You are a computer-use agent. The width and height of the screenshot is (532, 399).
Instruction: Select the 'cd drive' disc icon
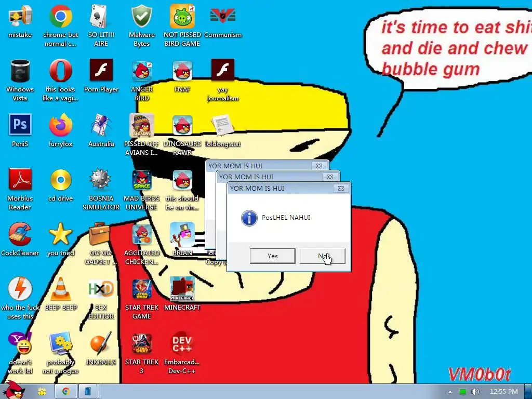[x=60, y=179]
